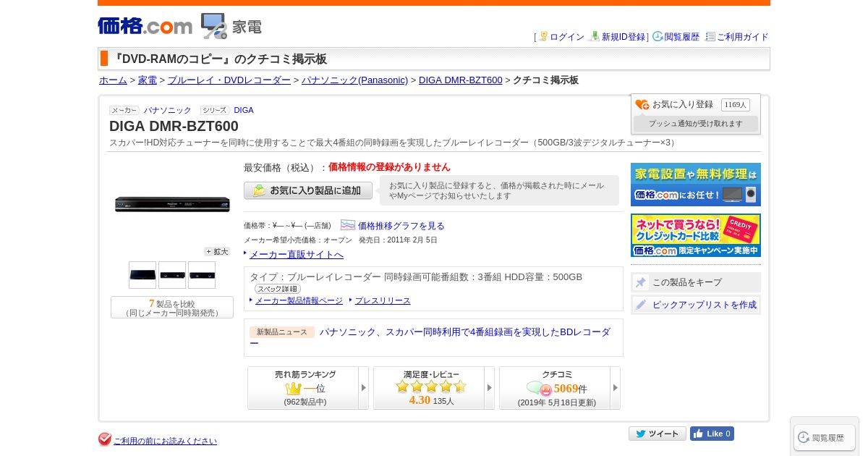Go to 家電 breadcrumb
Screen dimensions: 868x456
click(x=148, y=80)
